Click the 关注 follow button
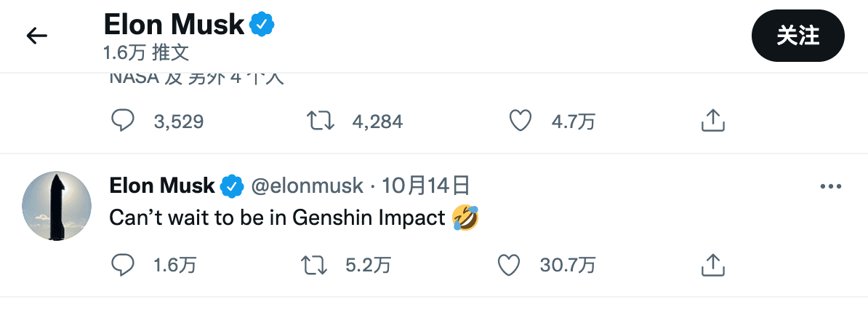Viewport: 868px width, 310px height. [797, 36]
